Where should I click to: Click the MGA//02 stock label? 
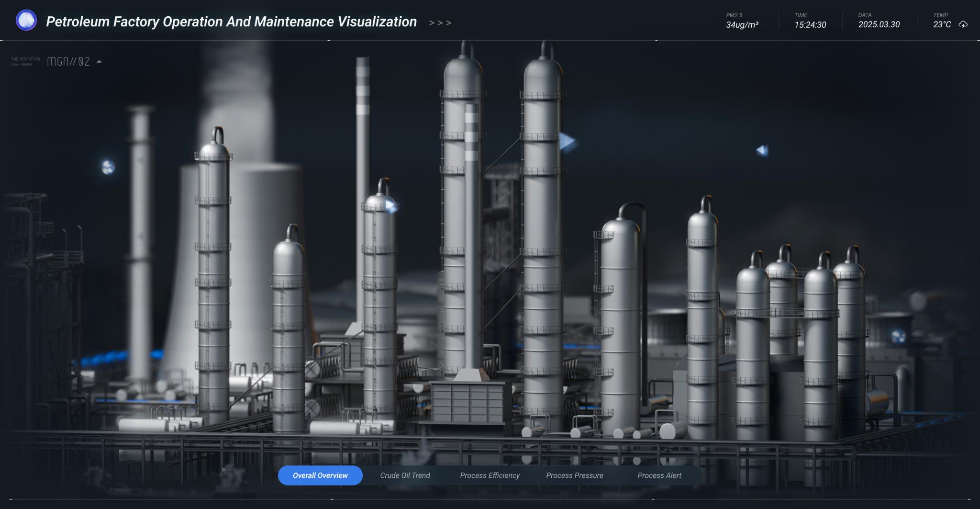pos(68,61)
